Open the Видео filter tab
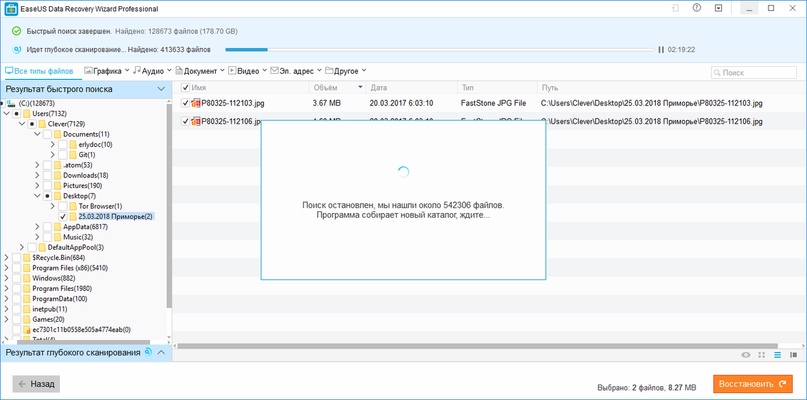The width and height of the screenshot is (807, 400). [x=247, y=71]
